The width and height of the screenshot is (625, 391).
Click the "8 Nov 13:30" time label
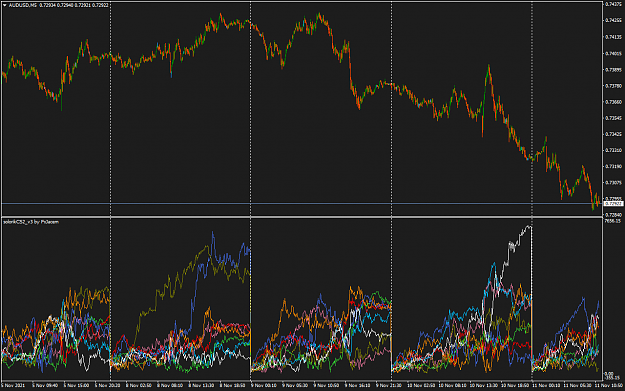click(201, 386)
